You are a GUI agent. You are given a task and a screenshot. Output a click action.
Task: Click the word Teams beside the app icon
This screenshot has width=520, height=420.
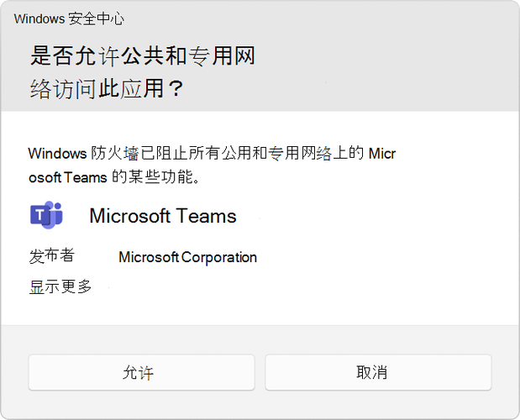click(206, 216)
